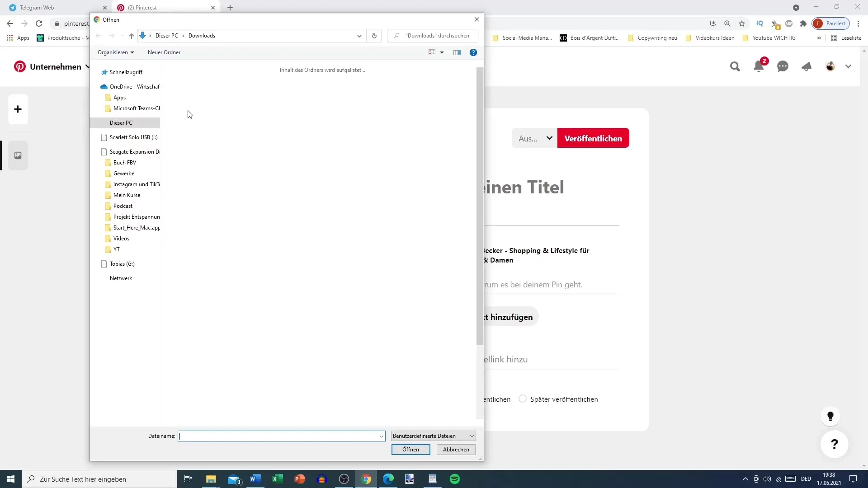Click the Up one level arrow in dialog
The width and height of the screenshot is (868, 488).
click(x=131, y=36)
